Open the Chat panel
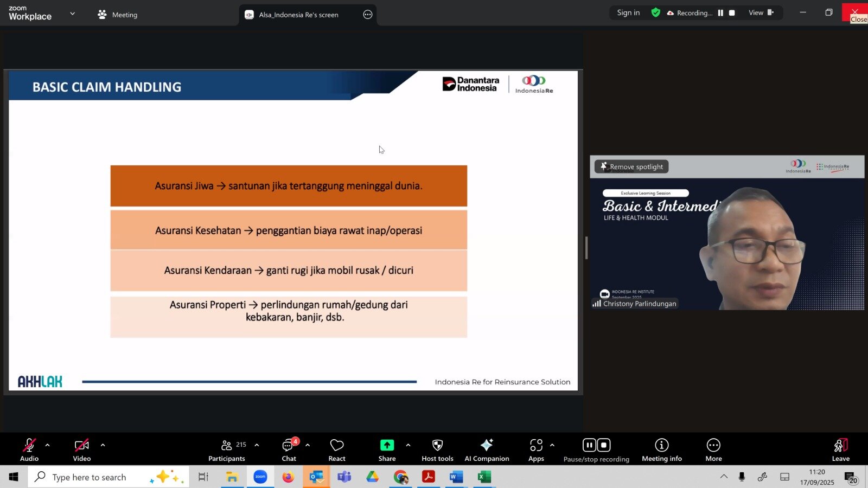The height and width of the screenshot is (488, 868). (x=289, y=450)
